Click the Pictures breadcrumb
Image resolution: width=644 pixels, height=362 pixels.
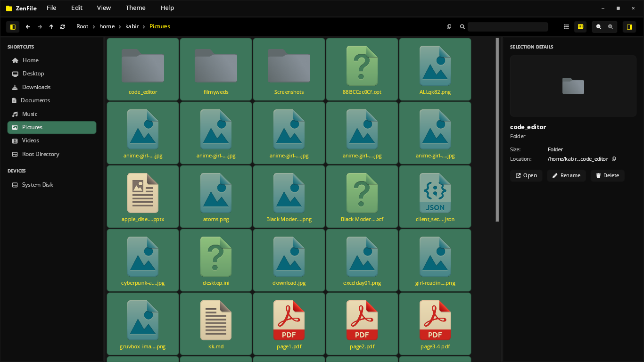pos(160,26)
